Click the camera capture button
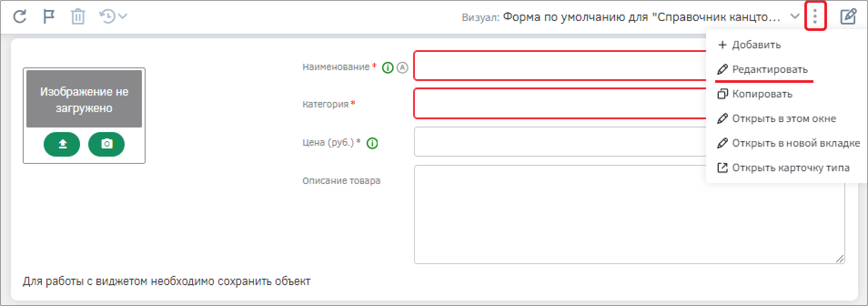 click(106, 144)
